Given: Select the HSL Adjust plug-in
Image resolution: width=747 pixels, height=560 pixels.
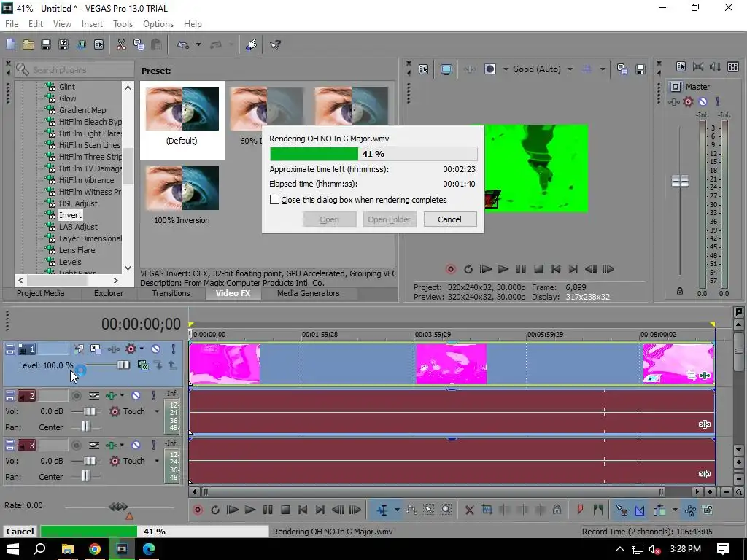Looking at the screenshot, I should point(78,203).
